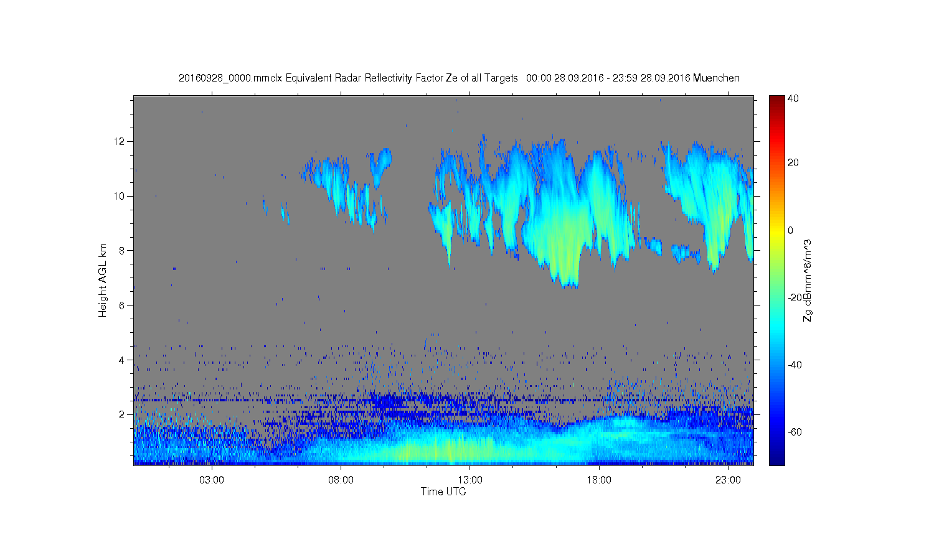Click the colorbar value '-20'
The height and width of the screenshot is (560, 934).
coord(794,297)
